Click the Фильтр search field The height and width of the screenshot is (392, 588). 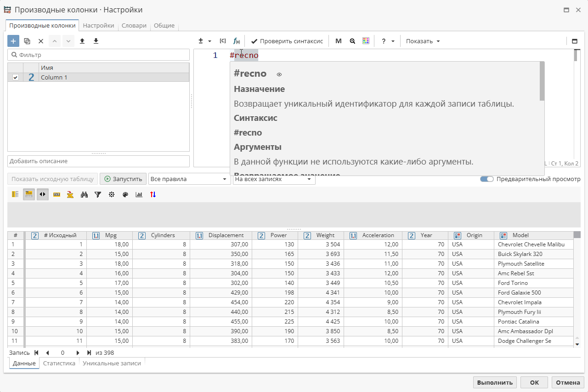[x=98, y=55]
